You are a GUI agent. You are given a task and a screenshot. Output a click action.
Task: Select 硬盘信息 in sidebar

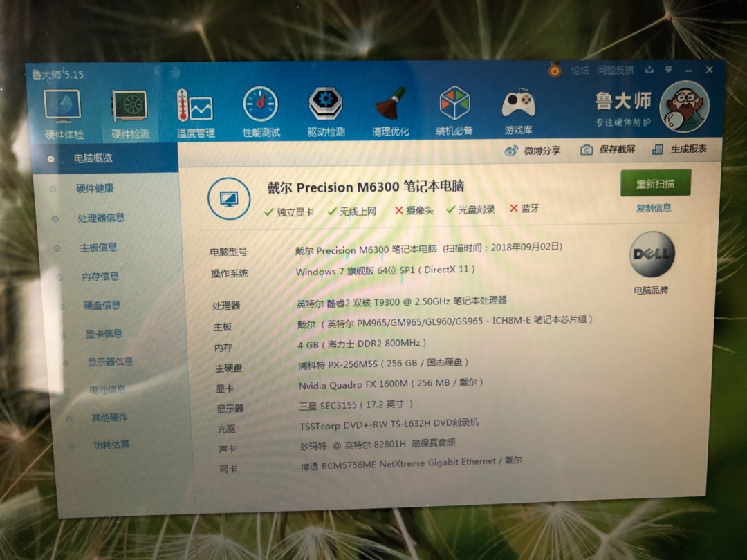[x=102, y=306]
